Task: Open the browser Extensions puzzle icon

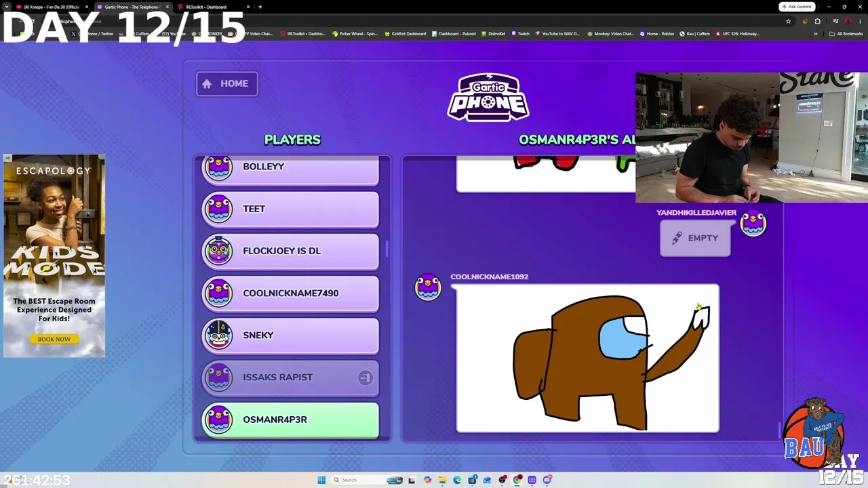Action: tap(817, 21)
